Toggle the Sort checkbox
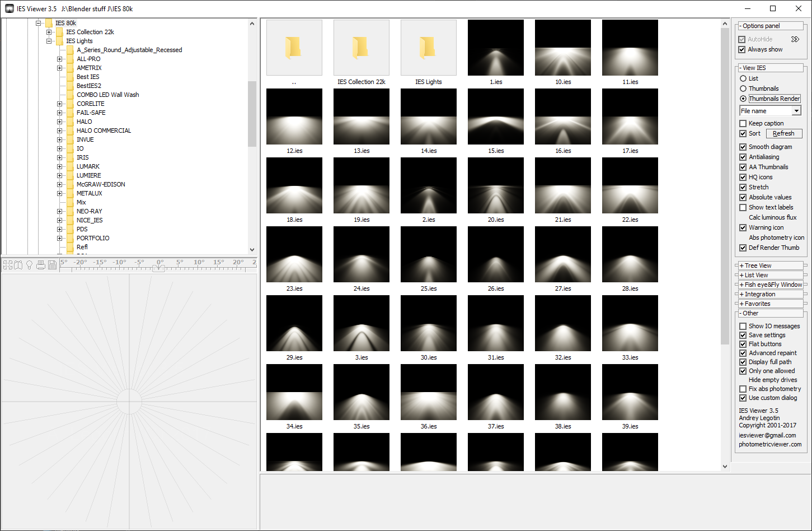 click(743, 133)
